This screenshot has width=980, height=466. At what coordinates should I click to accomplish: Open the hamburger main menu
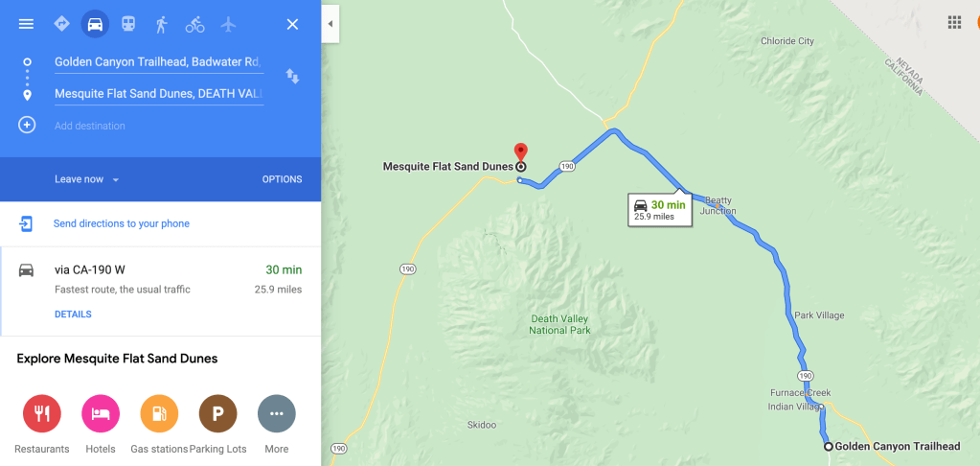tap(26, 24)
